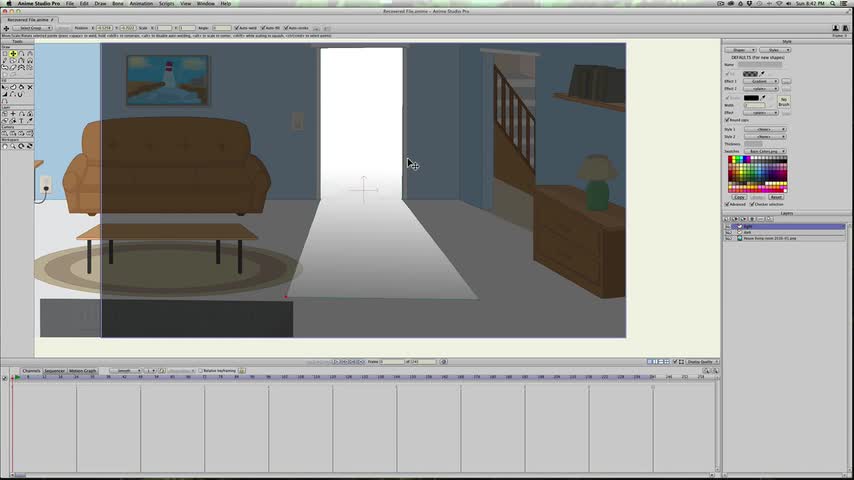Click the icon right of total frames field
The height and width of the screenshot is (480, 854).
click(443, 362)
